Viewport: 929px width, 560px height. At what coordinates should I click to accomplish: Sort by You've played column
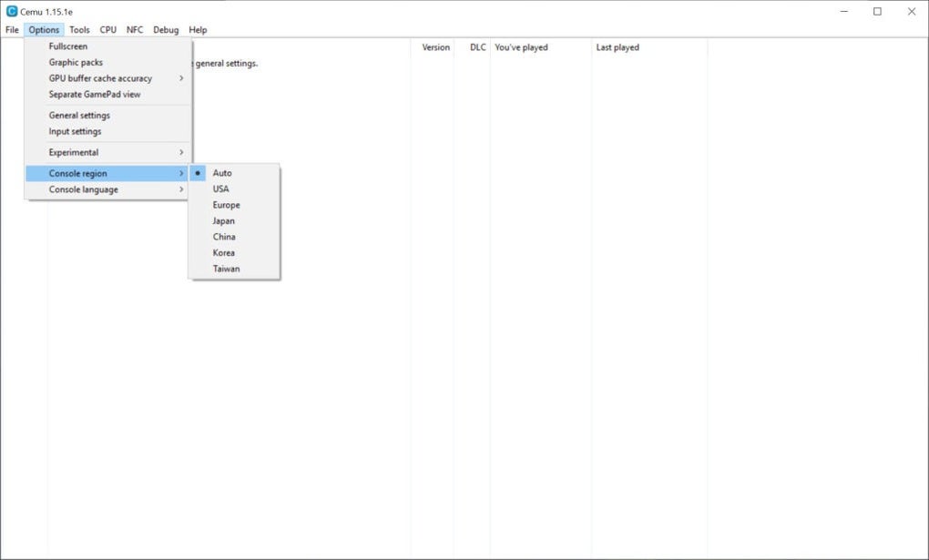541,47
